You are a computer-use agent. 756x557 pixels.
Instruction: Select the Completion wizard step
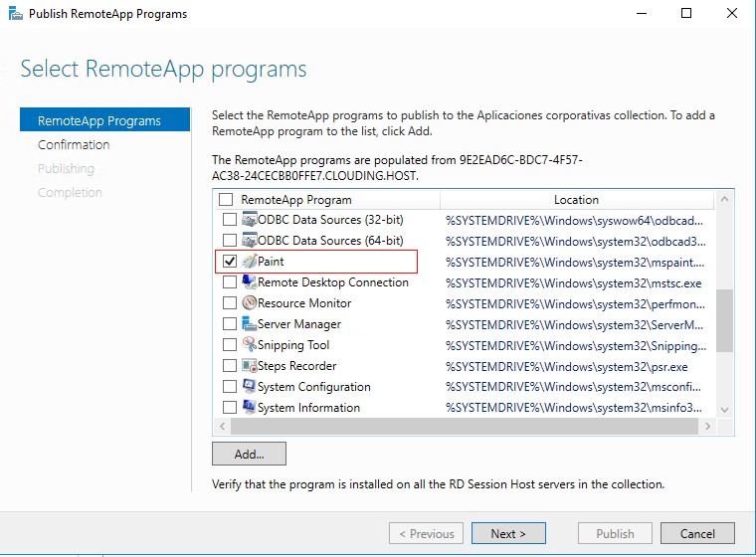70,192
